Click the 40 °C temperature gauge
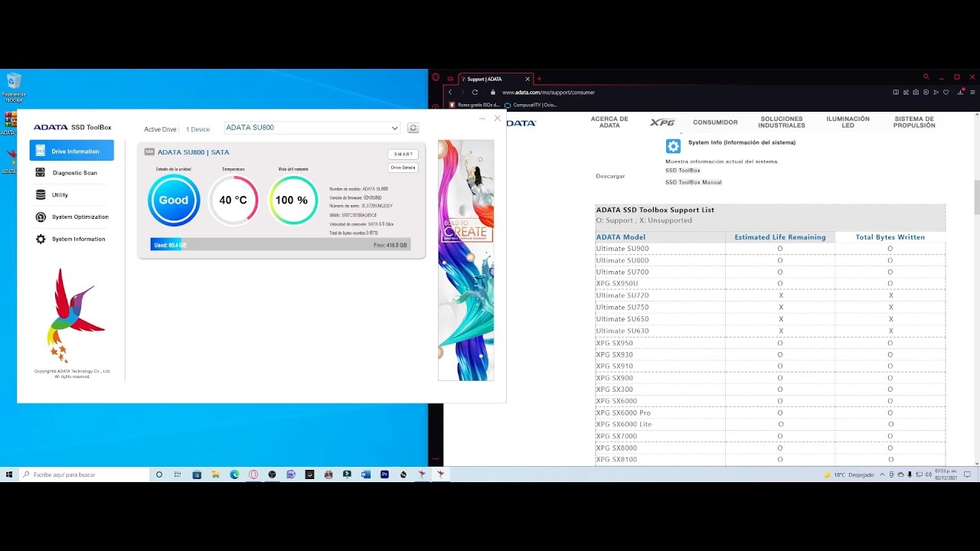This screenshot has width=980, height=551. coord(234,201)
